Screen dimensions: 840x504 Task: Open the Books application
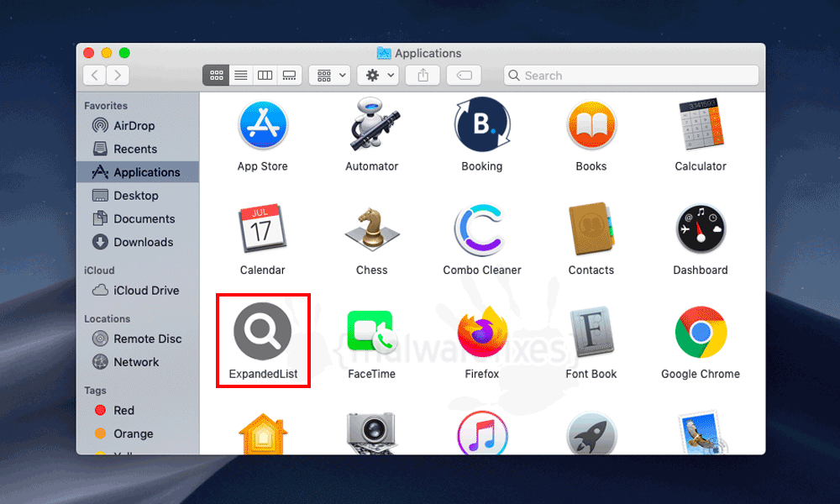coord(591,125)
